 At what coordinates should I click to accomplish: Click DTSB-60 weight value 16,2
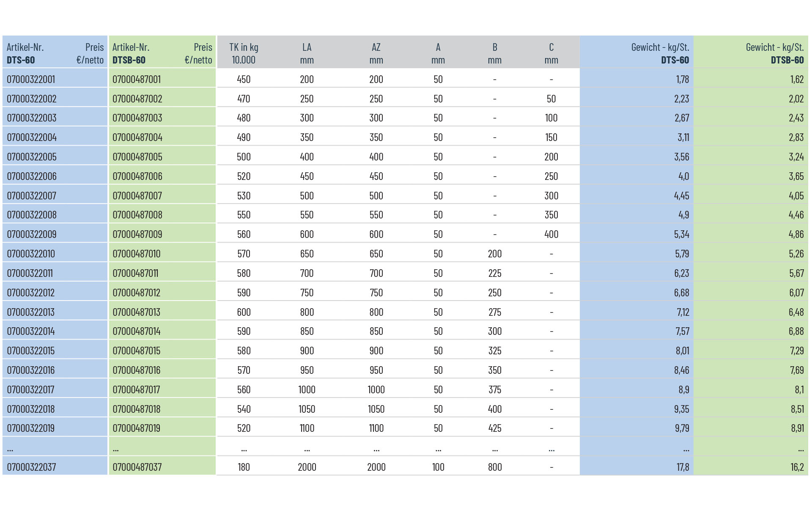797,467
